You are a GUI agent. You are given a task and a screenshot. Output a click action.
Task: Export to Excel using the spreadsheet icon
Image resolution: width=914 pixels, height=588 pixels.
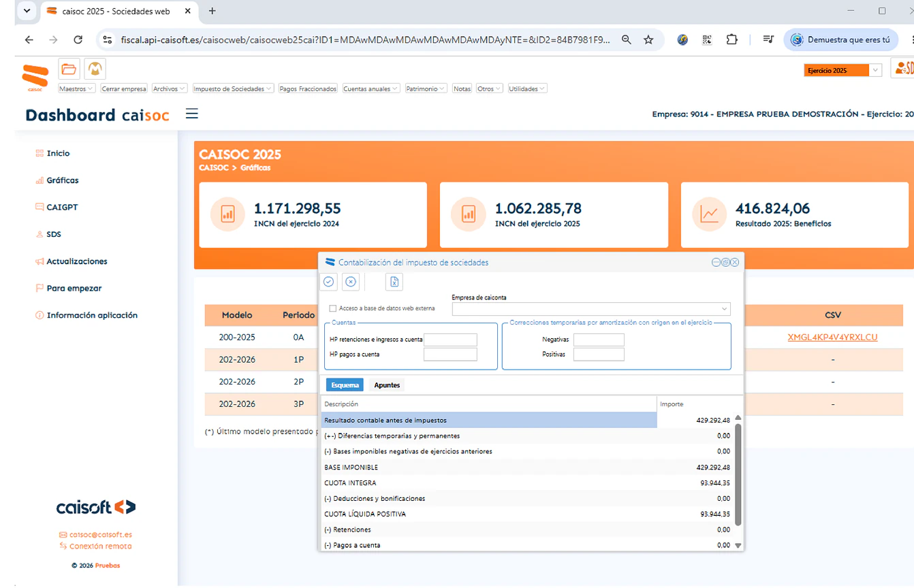(394, 282)
